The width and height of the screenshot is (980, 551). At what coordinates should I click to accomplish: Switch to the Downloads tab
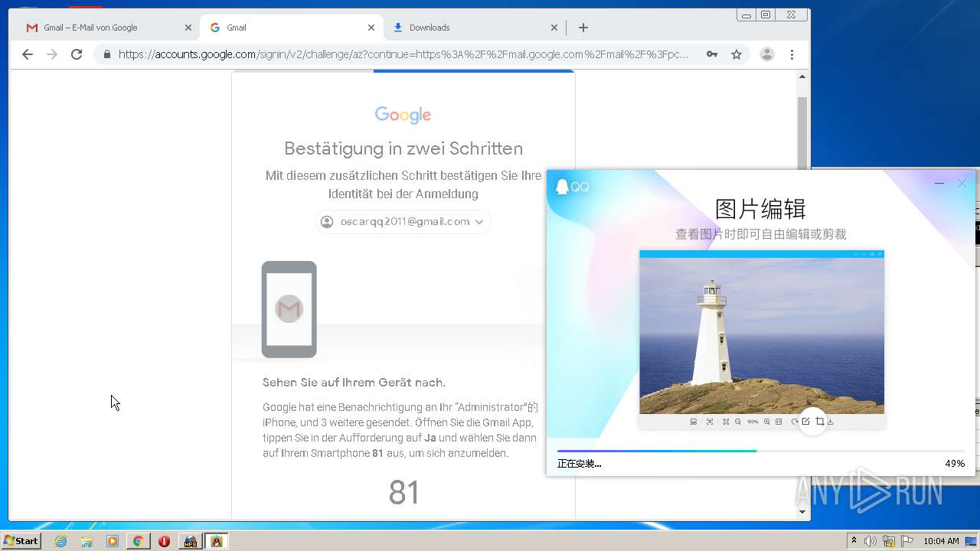475,28
